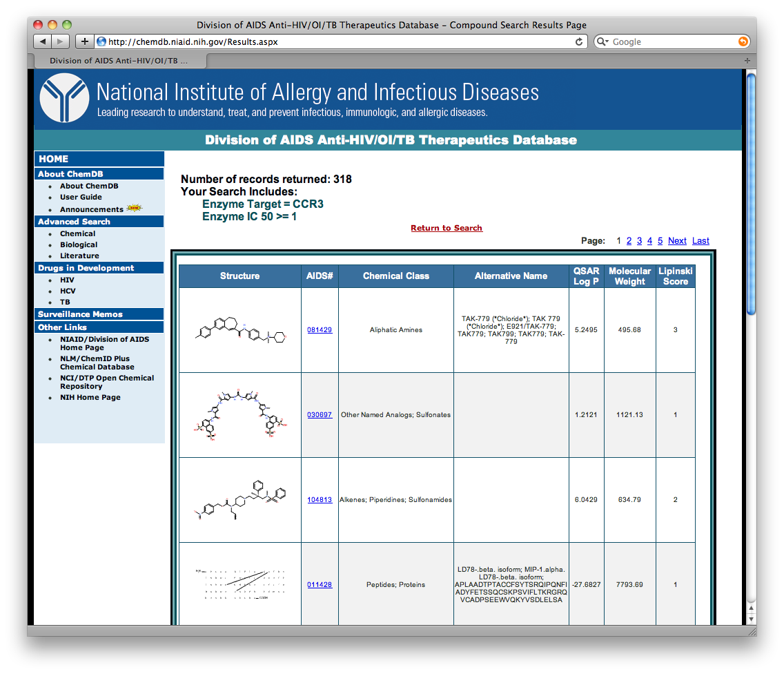Open compound record AIDS# 104813
Screen dimensions: 784x674
[320, 500]
